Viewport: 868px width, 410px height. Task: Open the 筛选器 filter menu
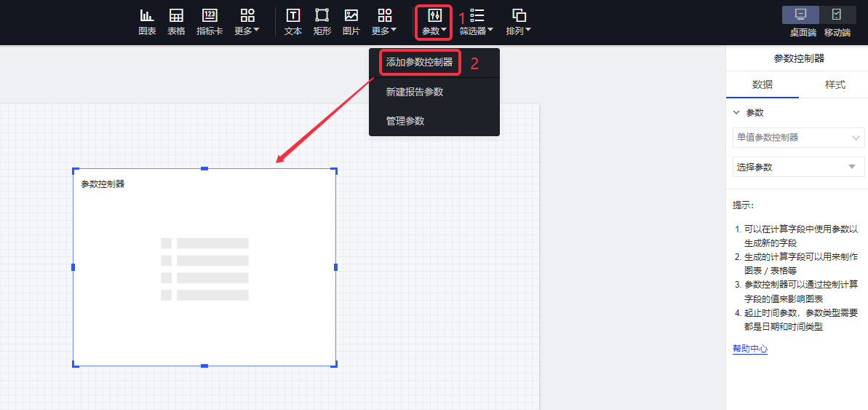477,22
